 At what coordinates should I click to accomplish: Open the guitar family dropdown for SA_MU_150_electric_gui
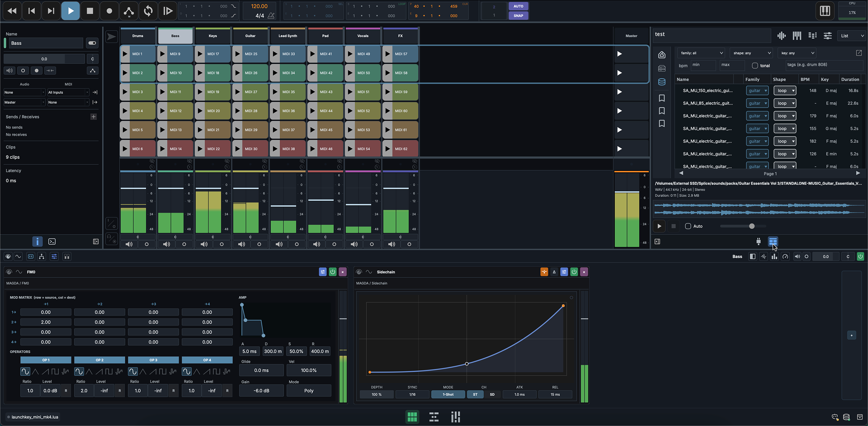pos(757,91)
